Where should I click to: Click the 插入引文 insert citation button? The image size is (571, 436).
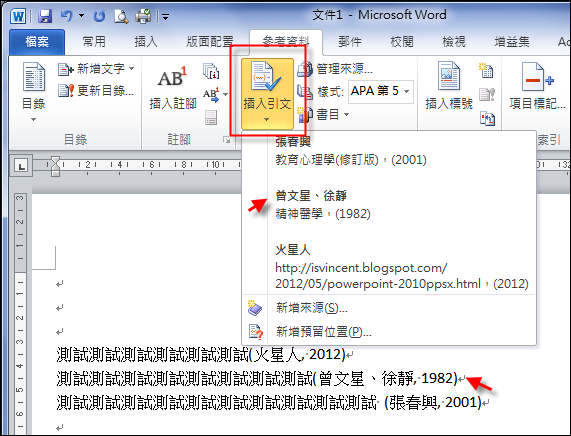267,94
